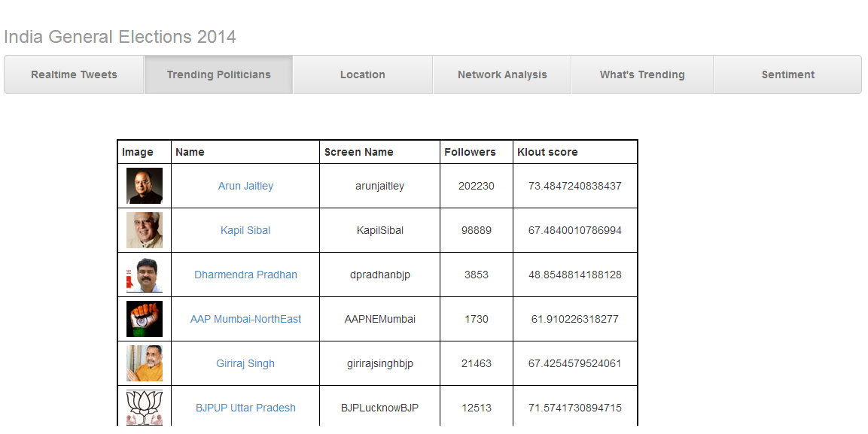Viewport: 868px width, 434px height.
Task: Open the BJPUP Uttar Pradesh link
Action: click(245, 408)
